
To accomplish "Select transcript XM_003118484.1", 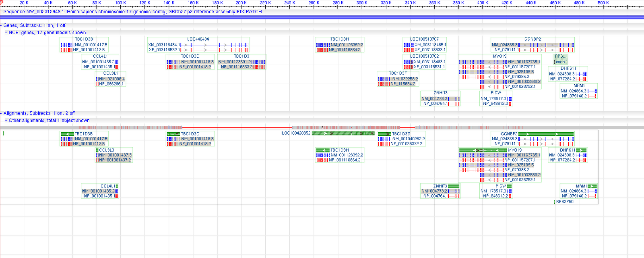I will 164,45.
